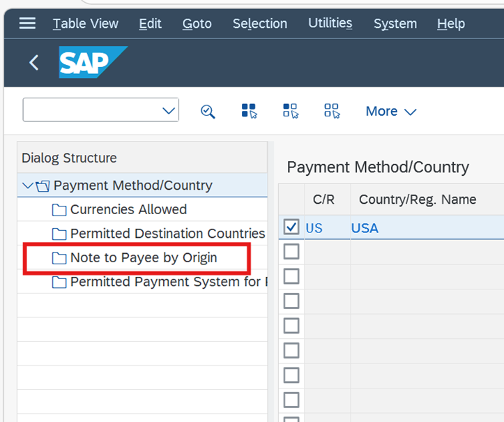The width and height of the screenshot is (504, 422).
Task: Select Permitted Payment System node
Action: tap(169, 282)
